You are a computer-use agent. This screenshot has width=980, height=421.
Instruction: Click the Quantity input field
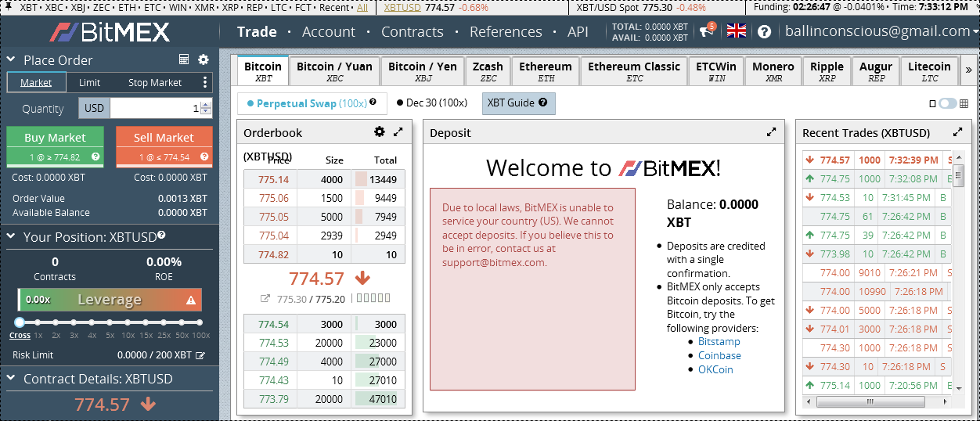[156, 109]
